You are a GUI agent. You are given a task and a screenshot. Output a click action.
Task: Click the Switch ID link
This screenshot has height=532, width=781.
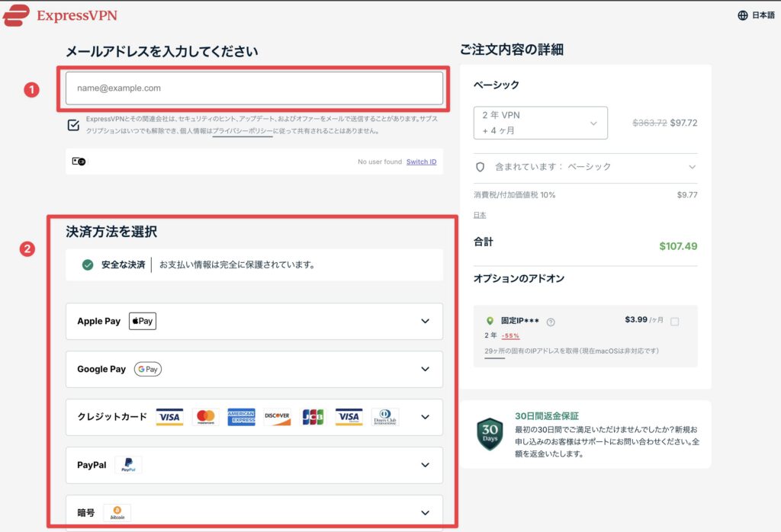point(421,162)
